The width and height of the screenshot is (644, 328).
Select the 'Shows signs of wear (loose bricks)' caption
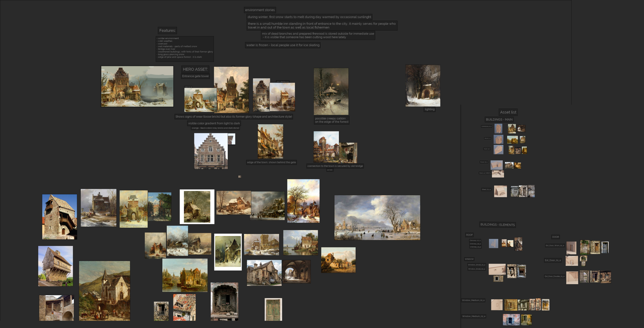click(234, 117)
